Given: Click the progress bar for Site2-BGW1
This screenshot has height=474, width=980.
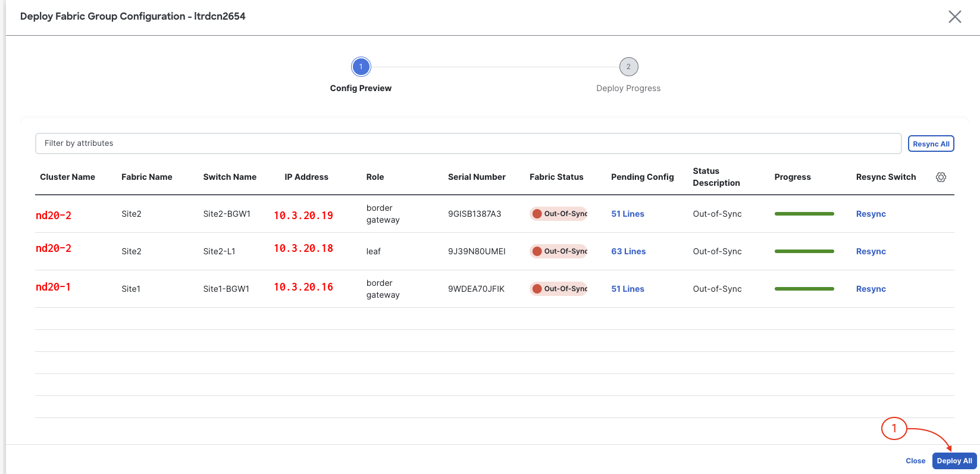Looking at the screenshot, I should click(x=804, y=214).
